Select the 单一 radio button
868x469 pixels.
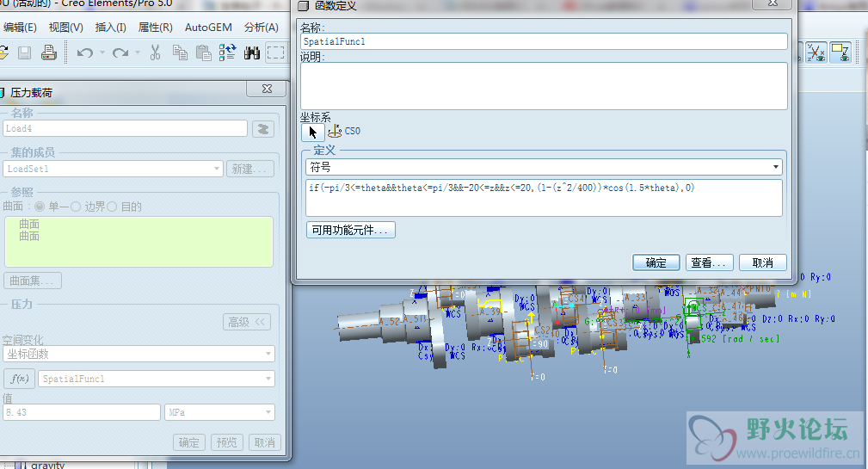pos(40,207)
